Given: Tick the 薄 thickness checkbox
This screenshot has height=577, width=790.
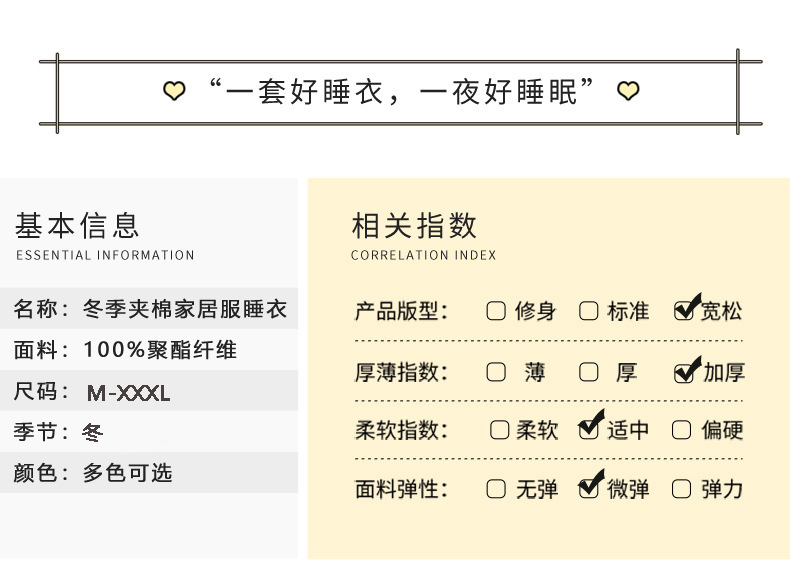Looking at the screenshot, I should coord(496,373).
